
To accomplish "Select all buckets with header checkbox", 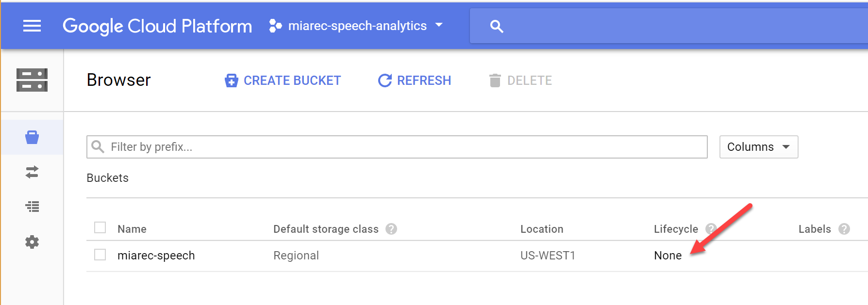I will click(x=100, y=227).
